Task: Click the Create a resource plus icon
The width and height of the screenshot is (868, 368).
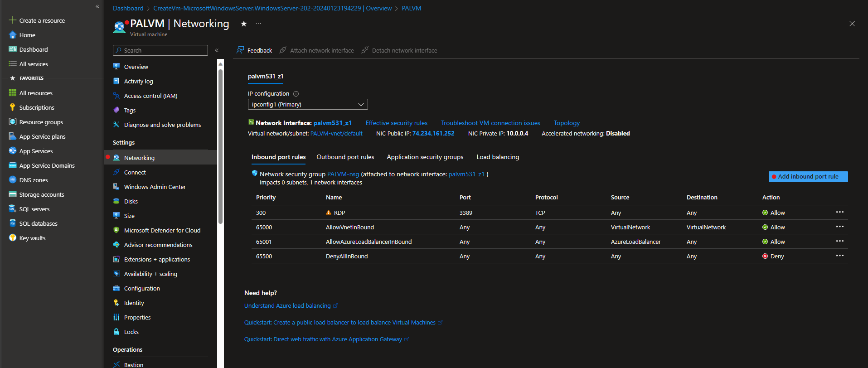Action: (13, 20)
